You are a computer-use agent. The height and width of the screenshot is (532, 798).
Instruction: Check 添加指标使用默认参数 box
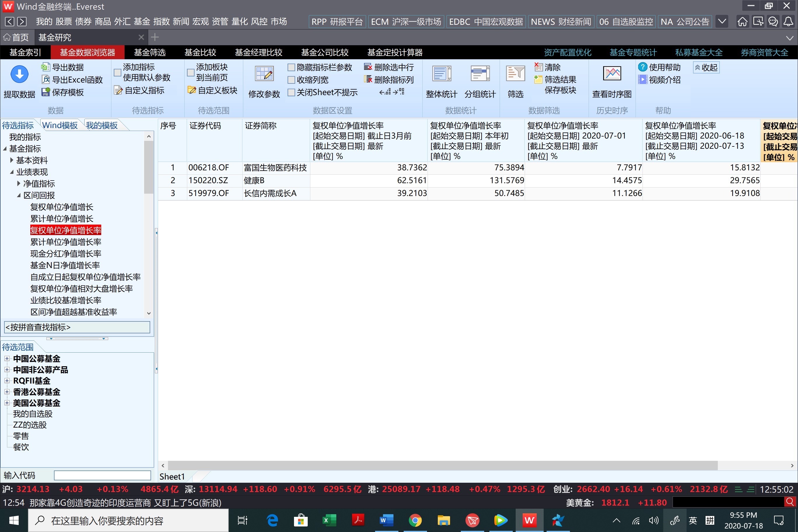117,72
